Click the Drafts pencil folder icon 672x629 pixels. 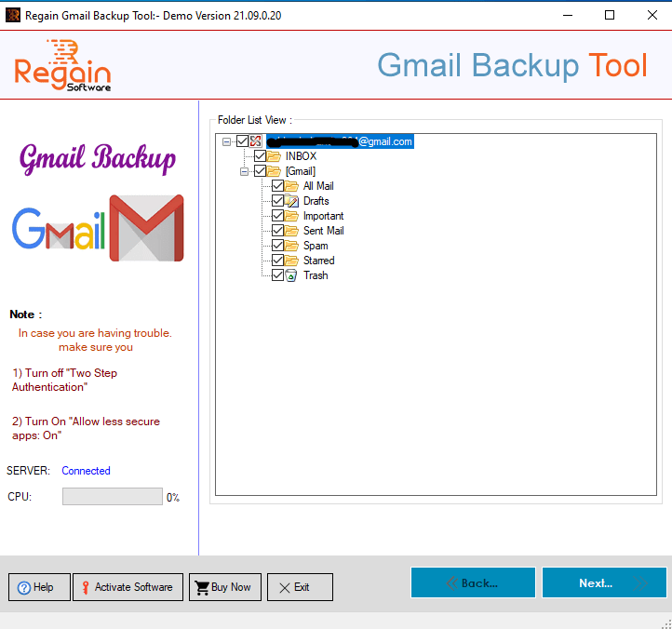[291, 201]
